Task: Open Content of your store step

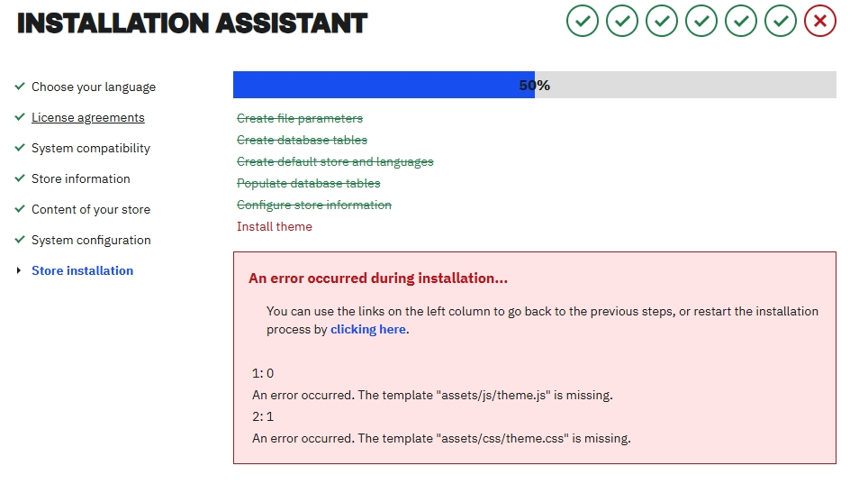Action: (x=91, y=209)
